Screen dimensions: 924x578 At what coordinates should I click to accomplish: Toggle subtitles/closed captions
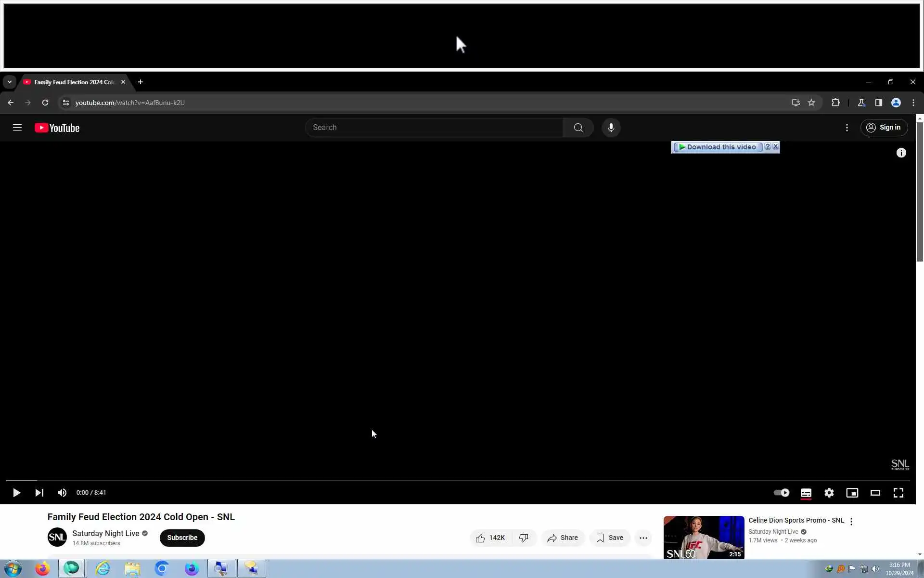[x=806, y=493]
